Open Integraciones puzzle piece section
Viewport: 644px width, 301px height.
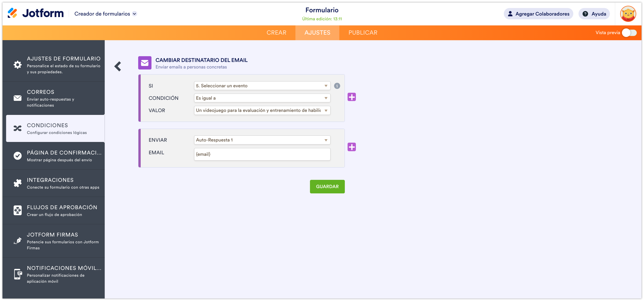point(54,183)
